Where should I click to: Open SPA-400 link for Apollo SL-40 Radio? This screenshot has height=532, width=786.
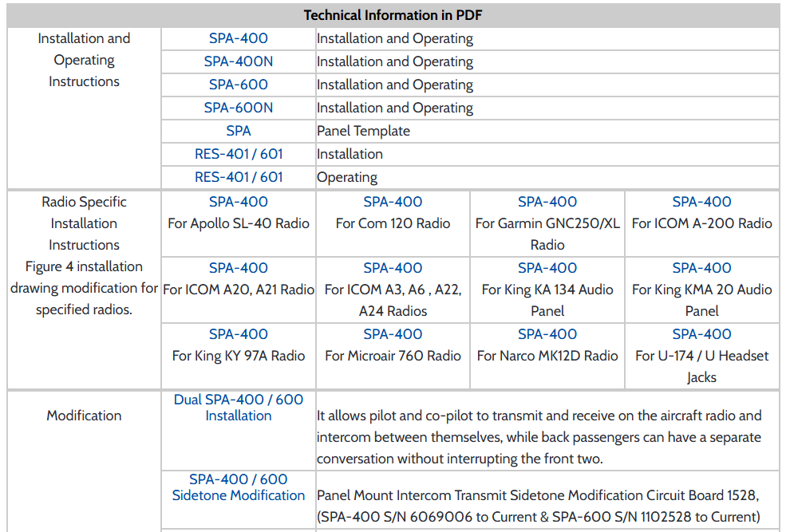238,202
